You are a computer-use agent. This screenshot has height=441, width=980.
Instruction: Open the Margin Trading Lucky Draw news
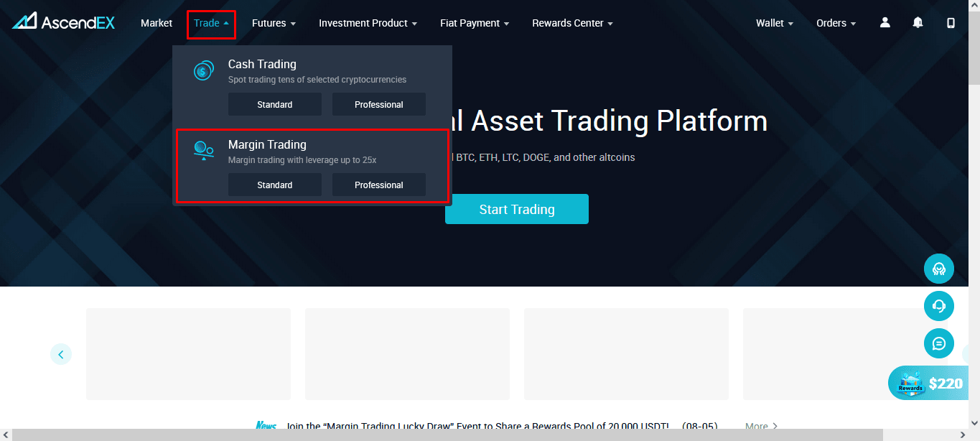[x=501, y=426]
